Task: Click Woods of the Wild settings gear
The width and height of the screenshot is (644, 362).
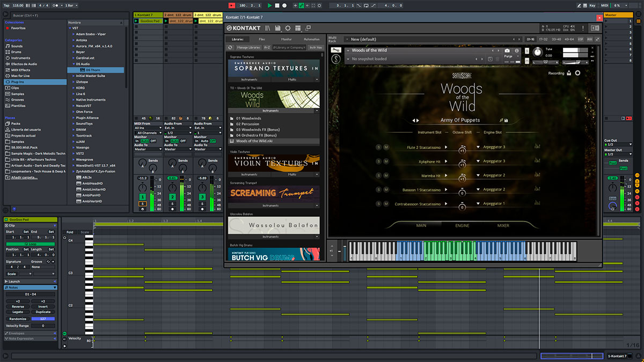Action: (577, 73)
